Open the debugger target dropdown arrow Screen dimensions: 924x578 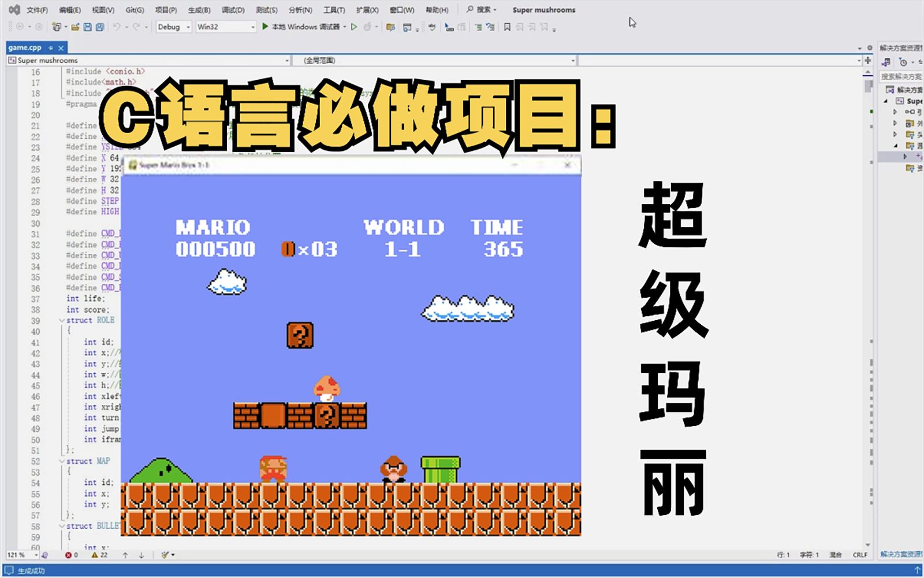tap(345, 27)
